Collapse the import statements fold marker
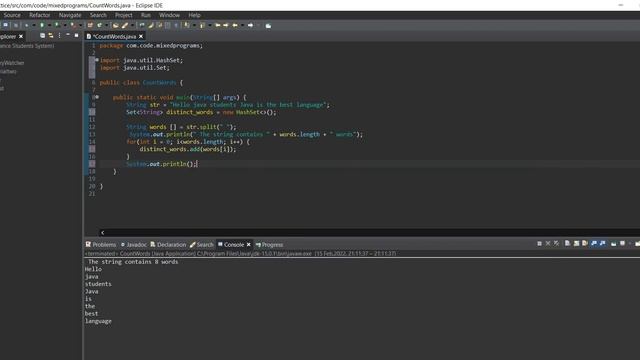This screenshot has width=640, height=360. coord(97,60)
